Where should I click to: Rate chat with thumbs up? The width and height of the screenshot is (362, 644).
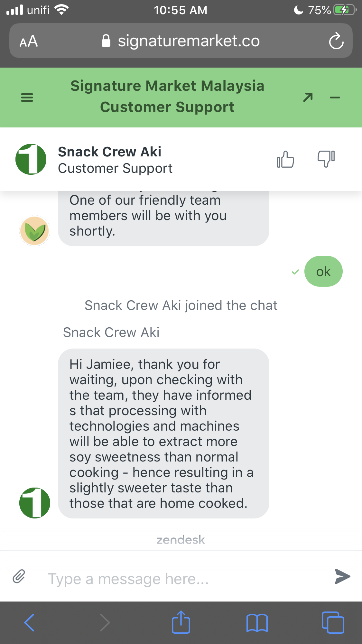285,159
